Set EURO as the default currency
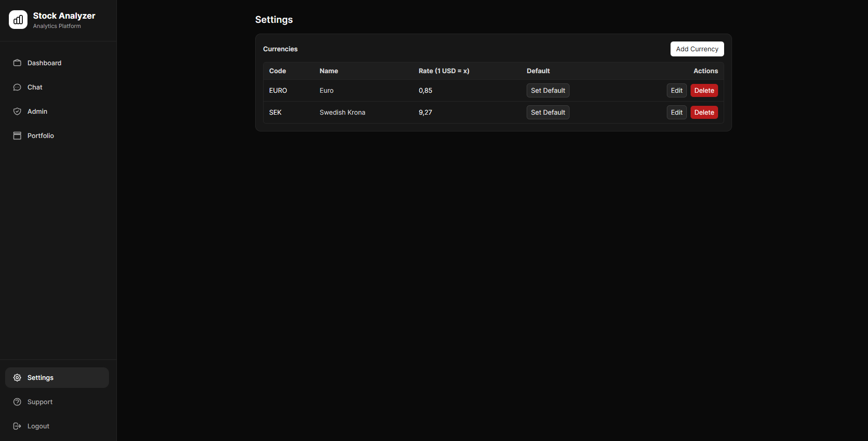 coord(548,90)
